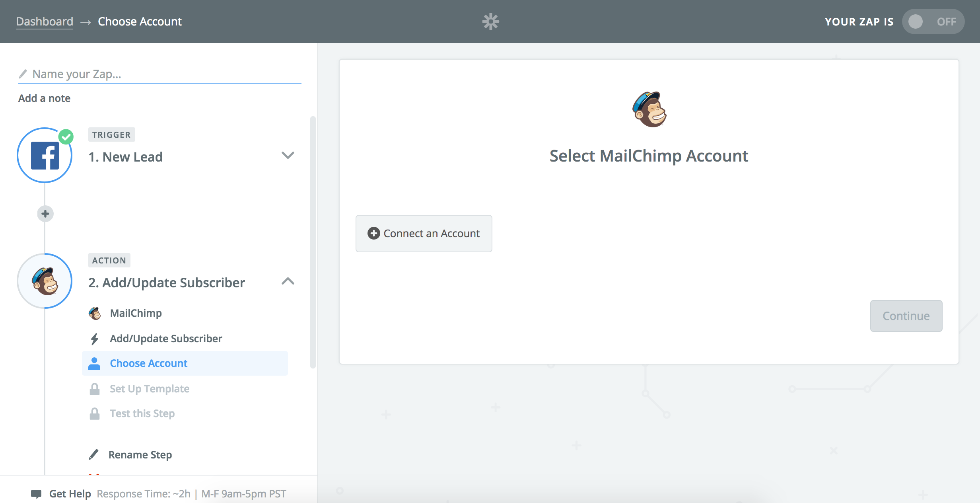Toggle the Zap ON/OFF switch
Viewport: 980px width, 503px height.
pos(933,21)
